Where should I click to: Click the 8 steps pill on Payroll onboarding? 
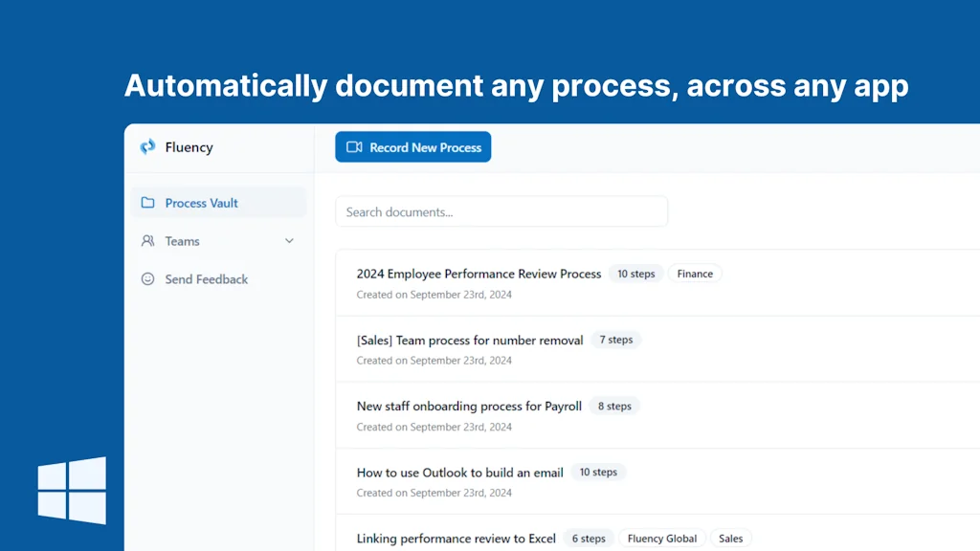click(613, 405)
